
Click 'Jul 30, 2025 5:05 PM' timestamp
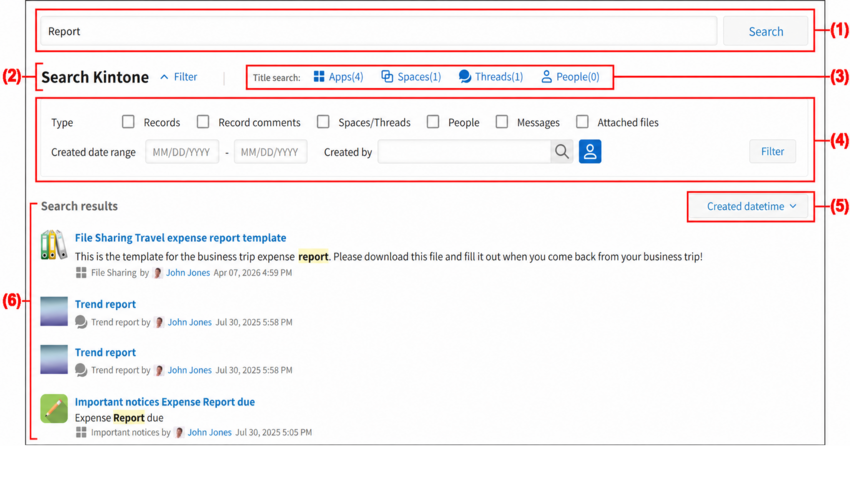273,432
